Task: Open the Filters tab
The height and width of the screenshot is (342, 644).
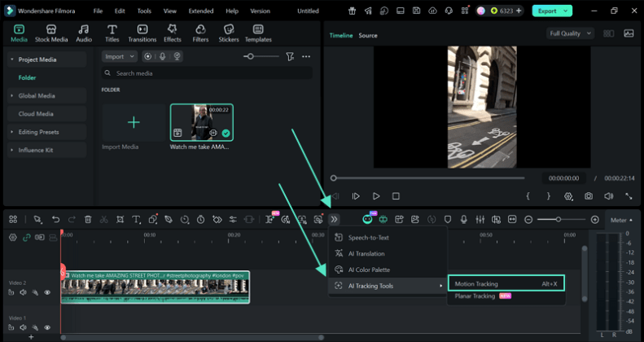Action: [x=200, y=33]
